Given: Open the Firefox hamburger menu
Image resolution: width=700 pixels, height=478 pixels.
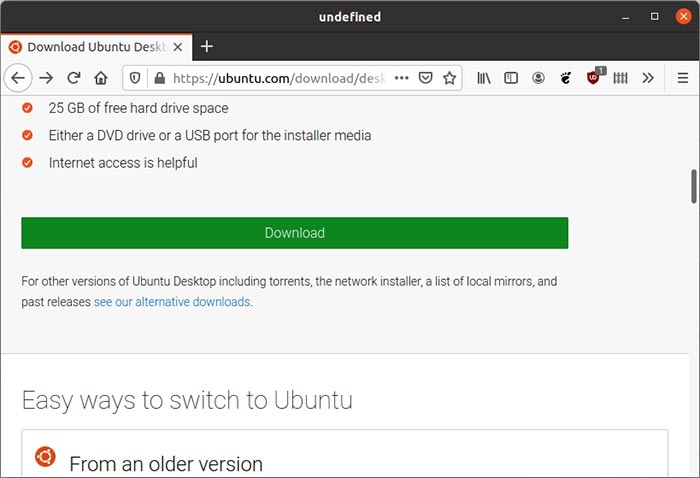Looking at the screenshot, I should (x=683, y=78).
